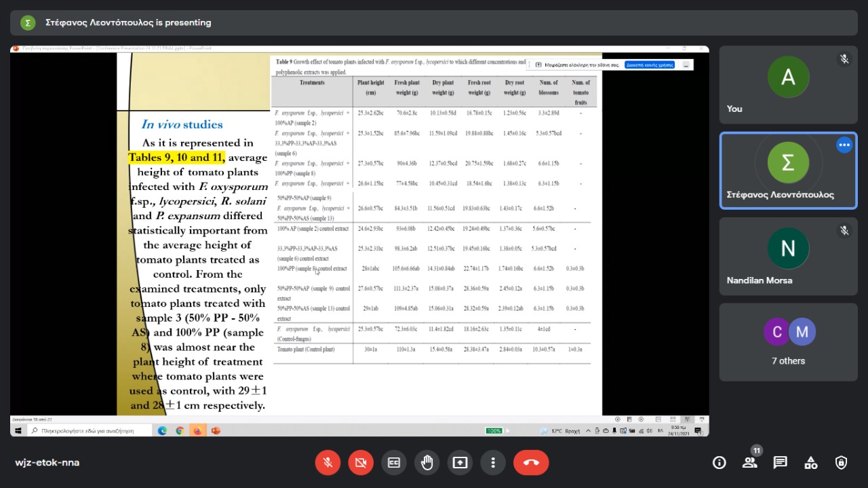Image resolution: width=868 pixels, height=488 pixels.
Task: Start Slide Show view icon in PowerPoint
Action: coord(701,419)
